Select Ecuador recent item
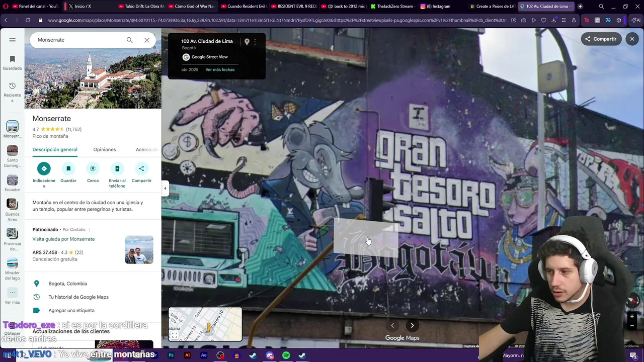This screenshot has width=644, height=362. click(12, 183)
